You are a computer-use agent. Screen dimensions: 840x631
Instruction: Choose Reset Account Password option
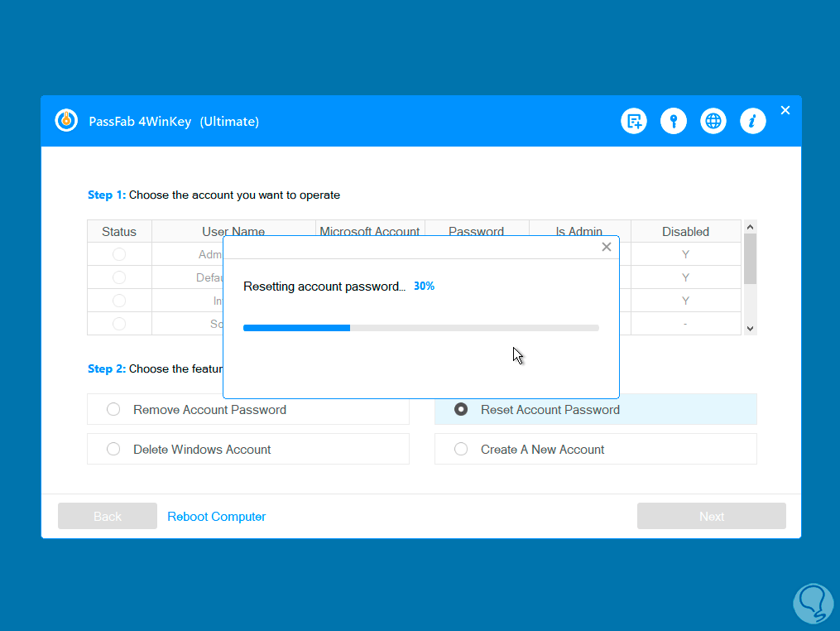(595, 410)
